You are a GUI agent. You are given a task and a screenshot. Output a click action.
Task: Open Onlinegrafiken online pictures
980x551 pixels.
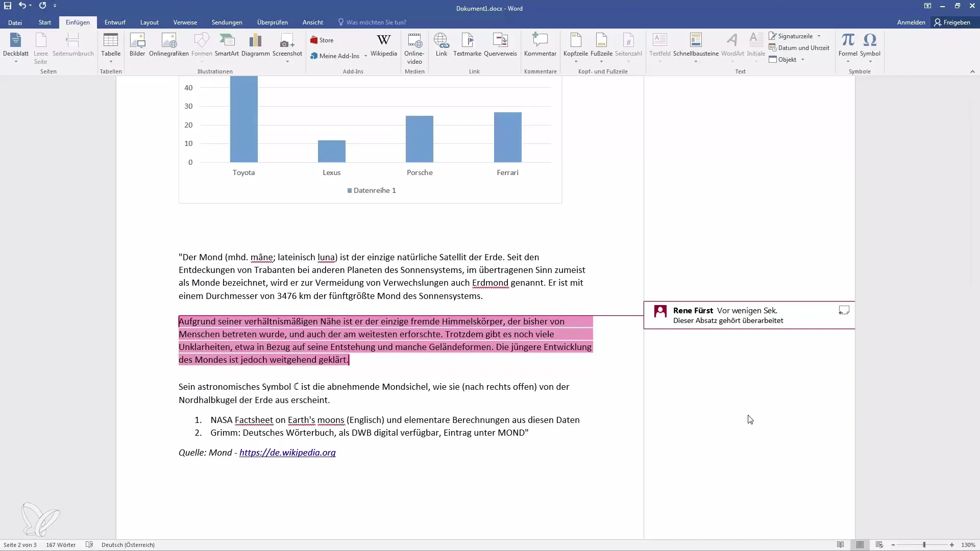[169, 45]
